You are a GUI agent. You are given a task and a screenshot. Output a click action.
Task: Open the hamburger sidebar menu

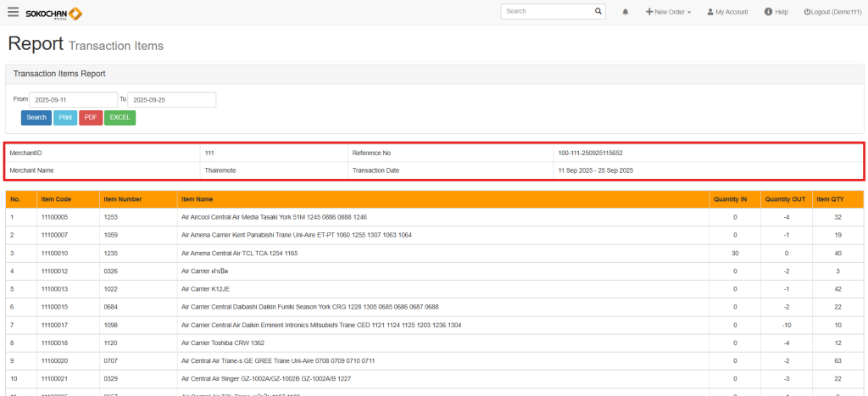tap(13, 12)
